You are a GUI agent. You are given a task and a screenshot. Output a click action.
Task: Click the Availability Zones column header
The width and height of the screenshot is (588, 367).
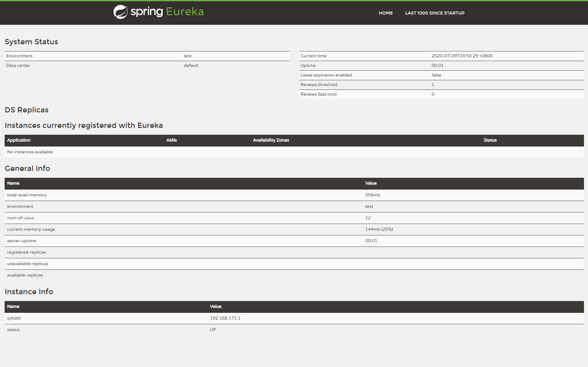point(271,140)
